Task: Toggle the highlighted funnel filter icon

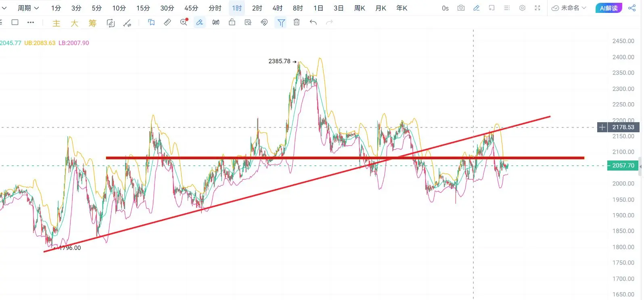Action: point(281,23)
